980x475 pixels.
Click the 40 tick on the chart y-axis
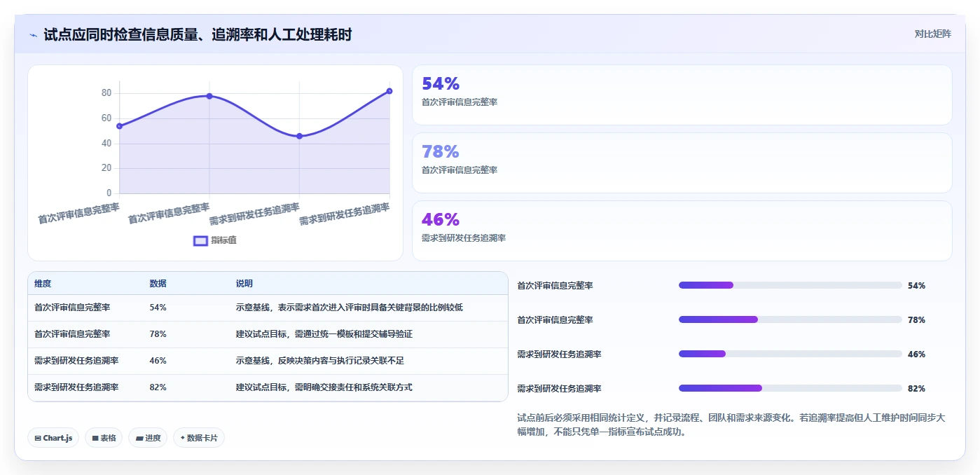[106, 144]
